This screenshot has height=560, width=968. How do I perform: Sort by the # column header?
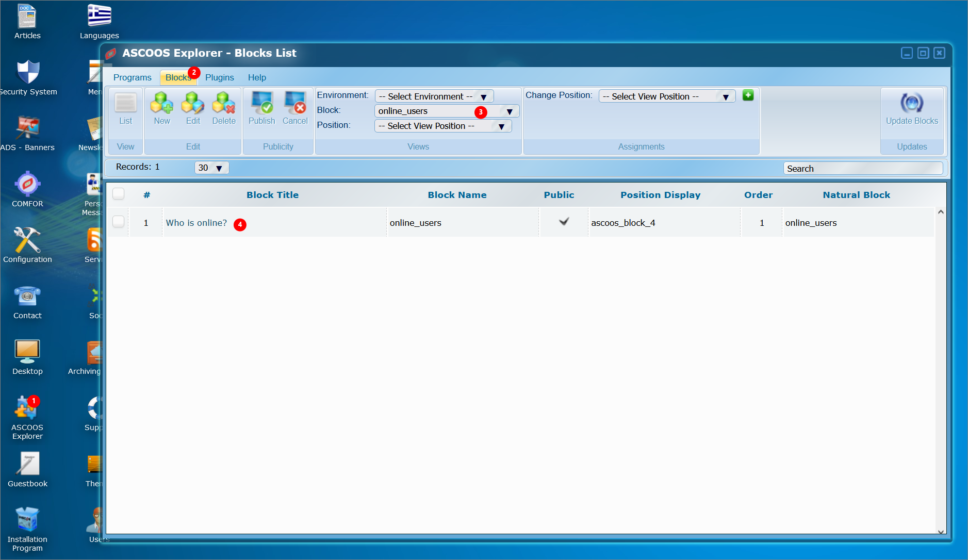coord(147,195)
